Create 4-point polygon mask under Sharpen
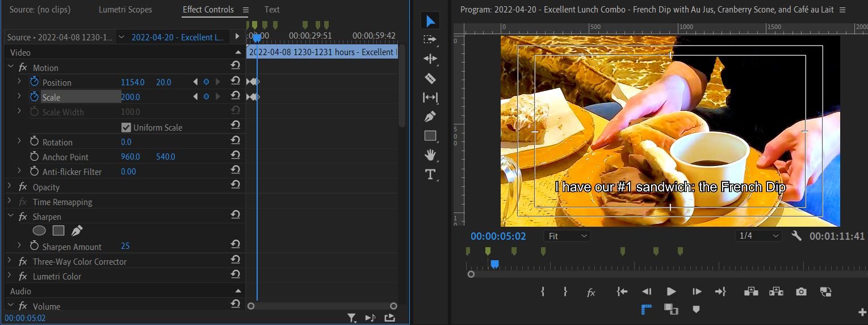The height and width of the screenshot is (325, 868). tap(58, 231)
